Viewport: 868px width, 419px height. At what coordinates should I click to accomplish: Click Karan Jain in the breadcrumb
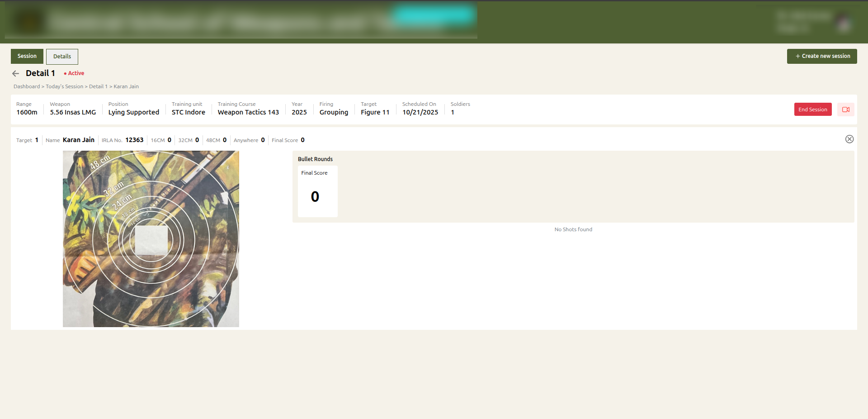(126, 86)
